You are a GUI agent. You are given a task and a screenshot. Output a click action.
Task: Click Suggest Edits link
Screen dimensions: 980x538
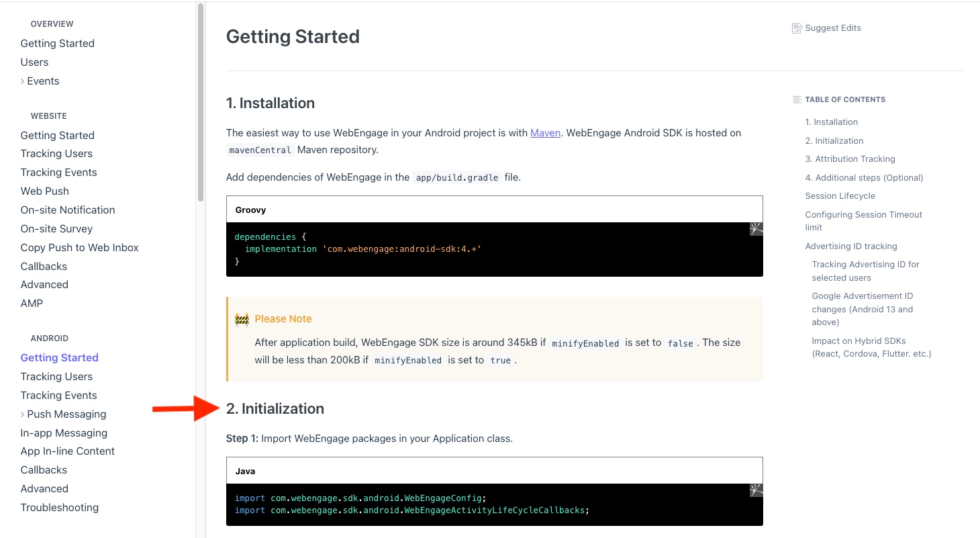833,28
